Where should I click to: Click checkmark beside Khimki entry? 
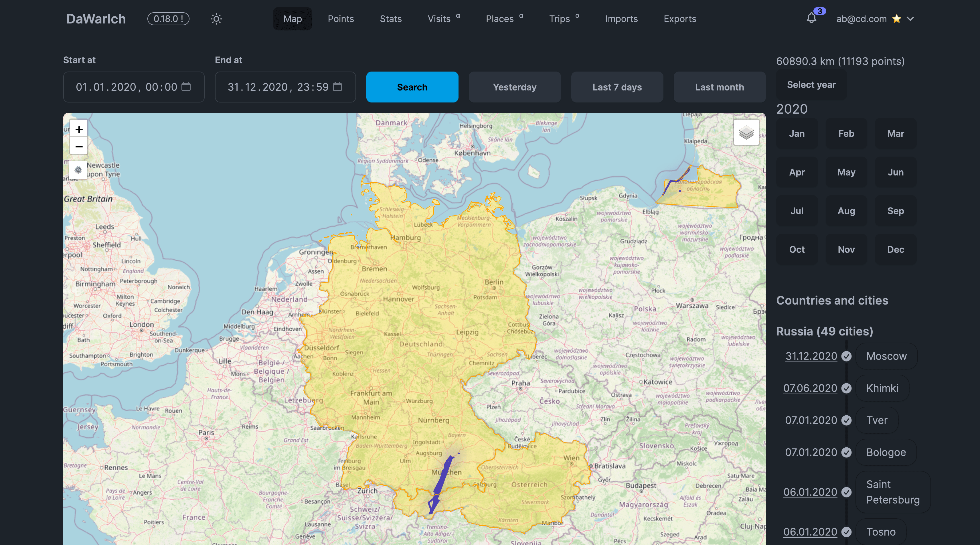[846, 388]
